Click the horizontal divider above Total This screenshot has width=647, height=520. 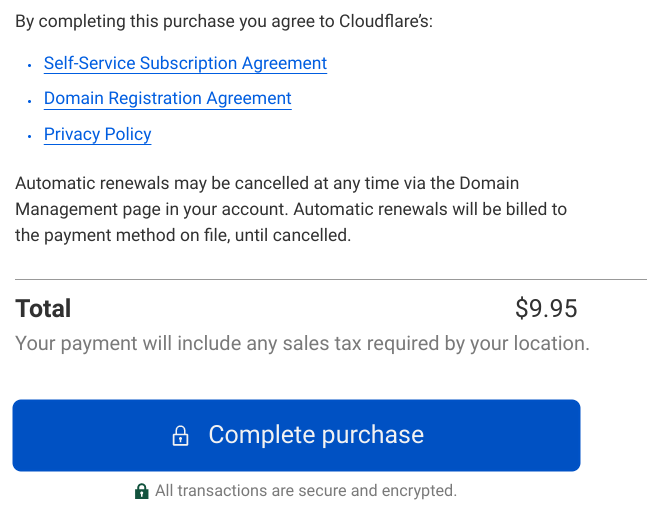click(331, 279)
